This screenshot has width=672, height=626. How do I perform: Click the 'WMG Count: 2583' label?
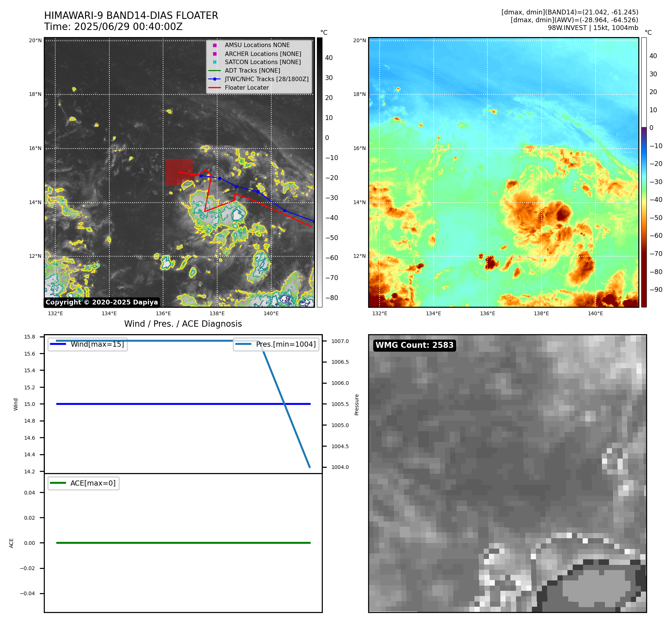pos(414,345)
